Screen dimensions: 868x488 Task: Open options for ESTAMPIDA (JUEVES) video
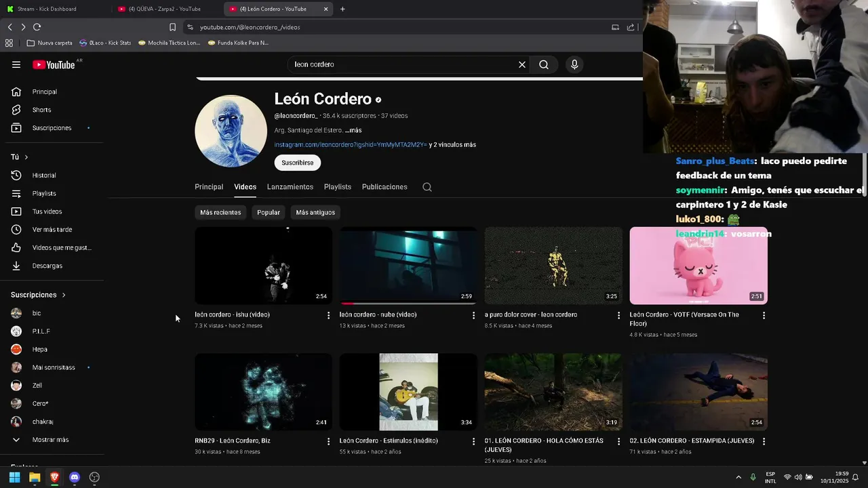[x=764, y=441]
